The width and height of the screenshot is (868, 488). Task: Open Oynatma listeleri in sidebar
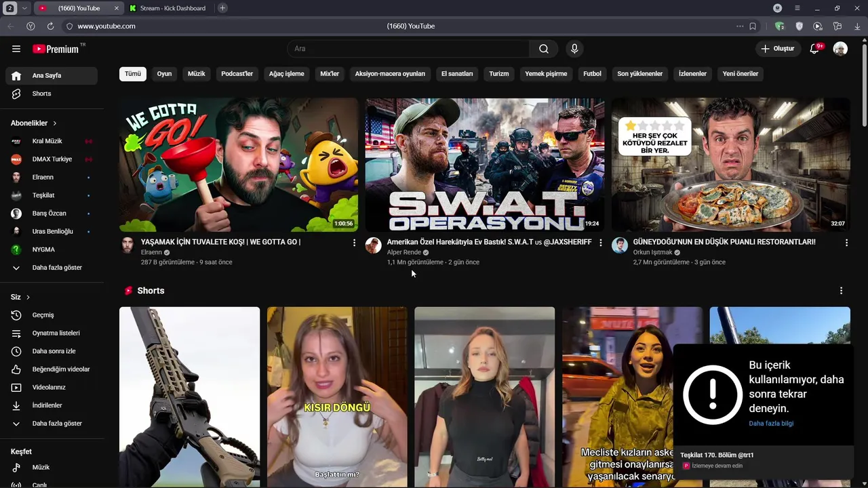(52, 333)
